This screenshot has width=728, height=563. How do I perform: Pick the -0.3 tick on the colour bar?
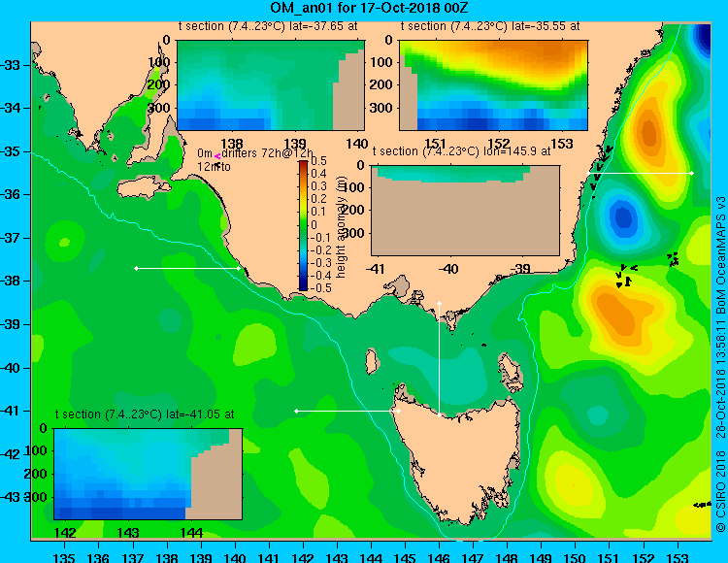(x=319, y=263)
